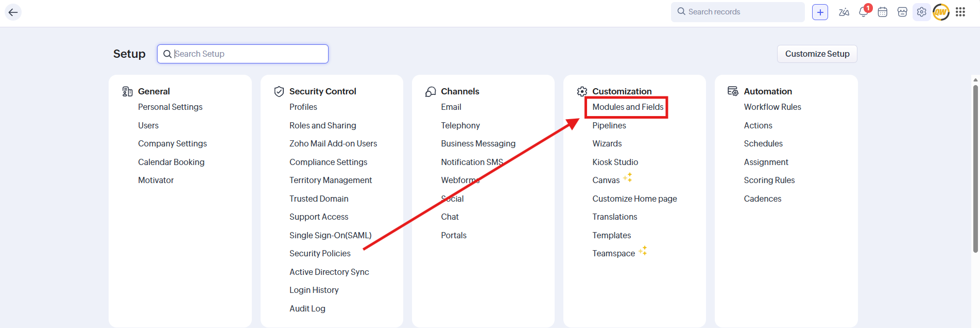The image size is (980, 328).
Task: Open Roles and Sharing
Action: pos(323,125)
